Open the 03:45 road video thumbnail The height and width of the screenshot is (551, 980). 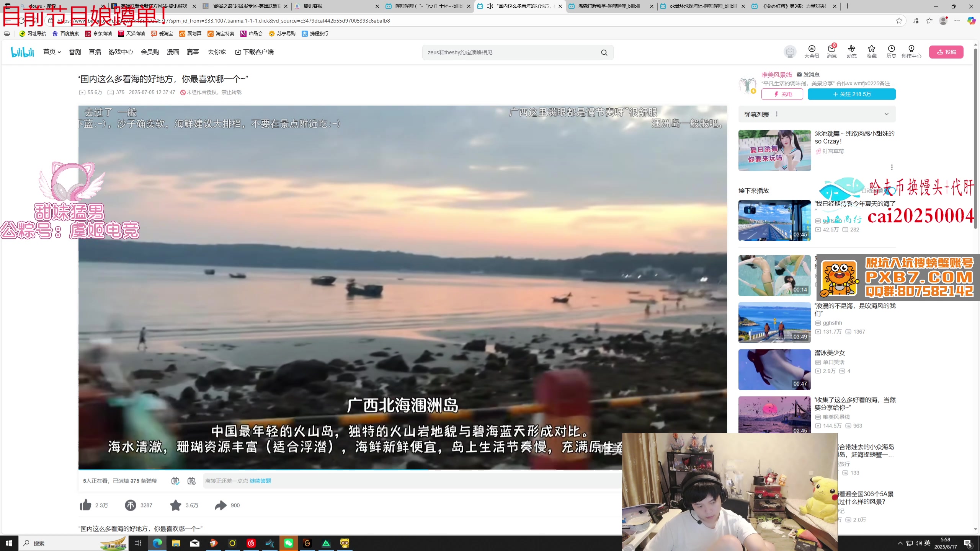coord(774,220)
